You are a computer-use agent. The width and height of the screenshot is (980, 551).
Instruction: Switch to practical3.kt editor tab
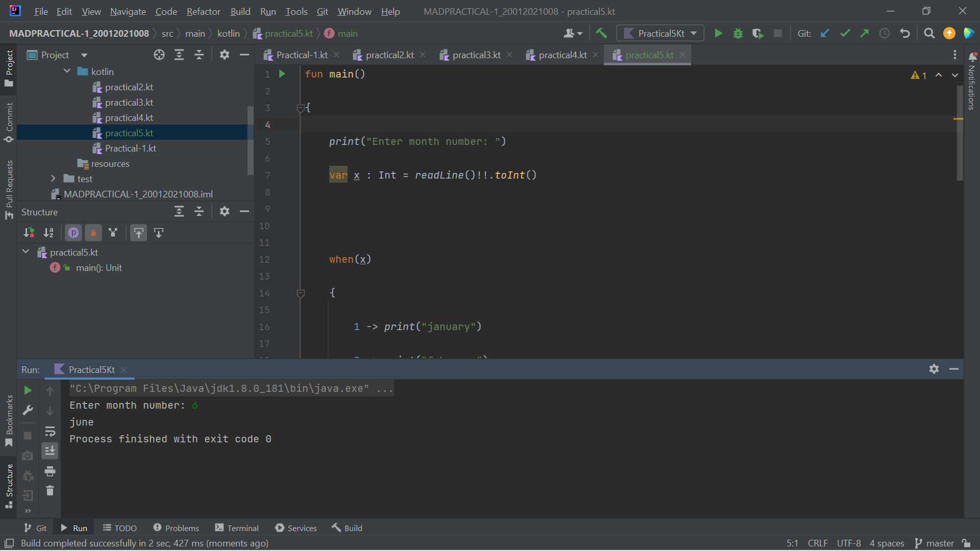476,55
